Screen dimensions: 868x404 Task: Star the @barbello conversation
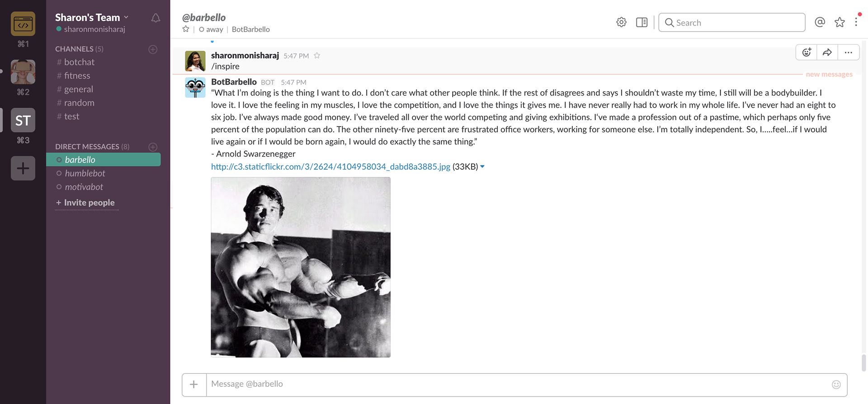tap(186, 29)
